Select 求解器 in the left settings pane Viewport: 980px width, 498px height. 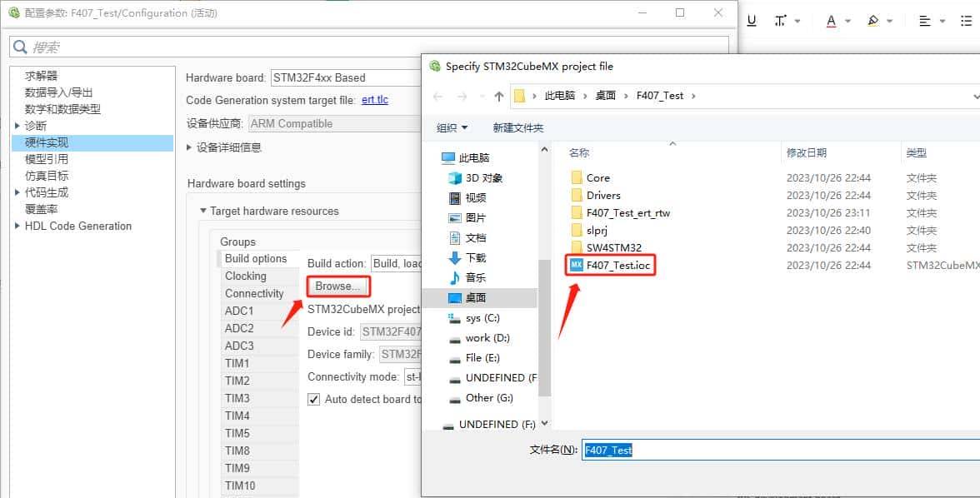point(40,74)
